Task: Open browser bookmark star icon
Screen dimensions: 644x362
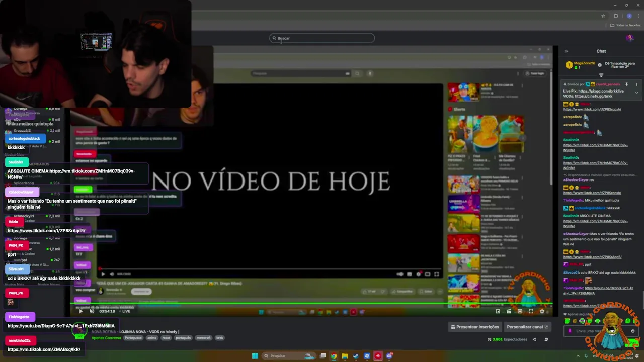Action: point(603,16)
